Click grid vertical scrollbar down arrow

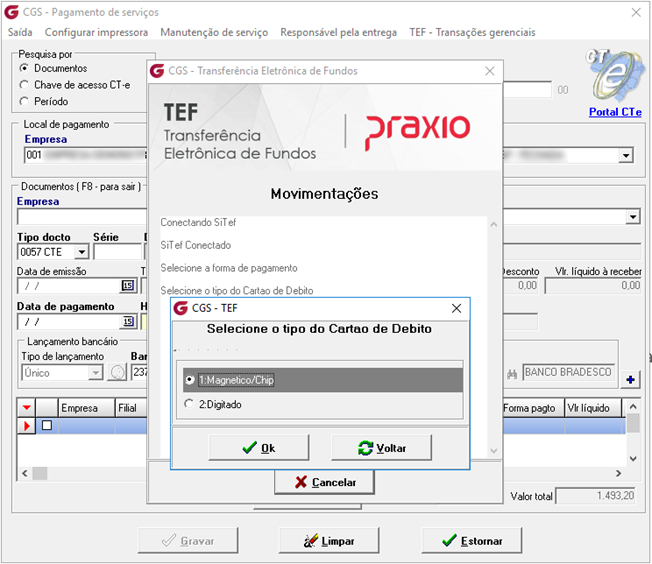(x=633, y=458)
